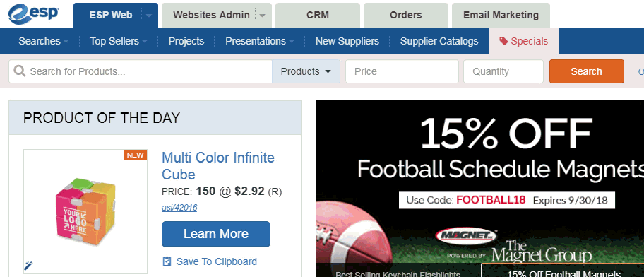Click the Infinite Cube product thumbnail

click(85, 211)
